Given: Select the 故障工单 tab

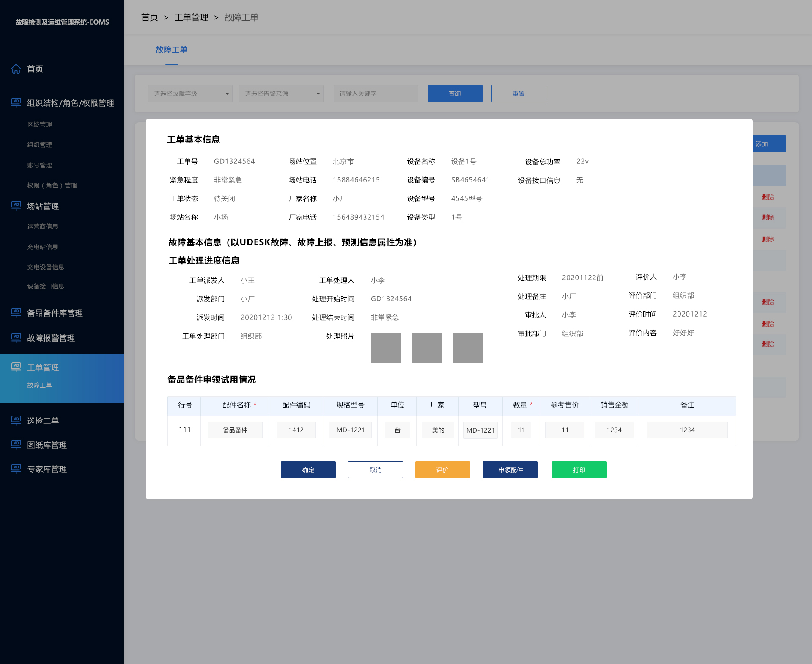Looking at the screenshot, I should (172, 50).
